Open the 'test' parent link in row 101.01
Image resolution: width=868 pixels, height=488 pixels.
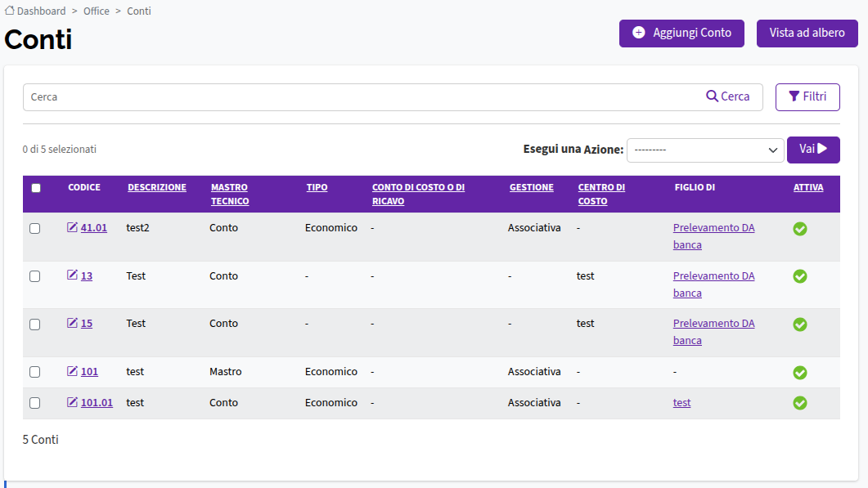[681, 403]
